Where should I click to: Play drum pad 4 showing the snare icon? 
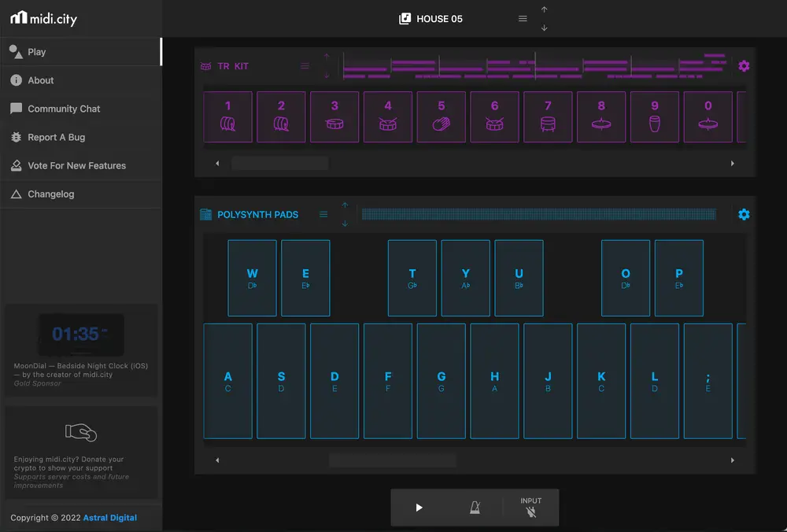[x=387, y=116]
